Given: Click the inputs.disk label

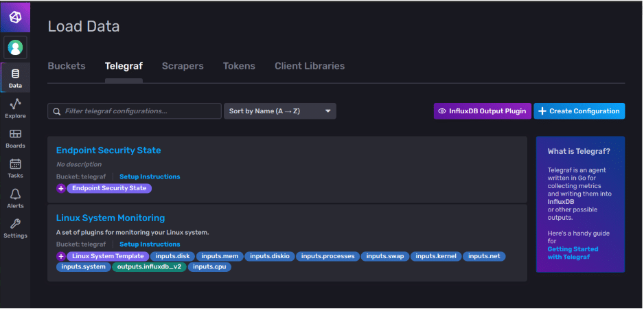Looking at the screenshot, I should (x=172, y=256).
